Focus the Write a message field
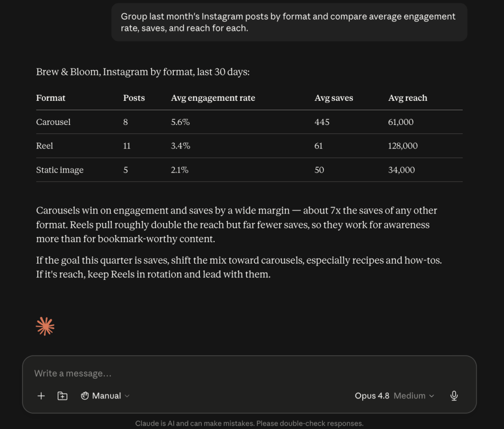 (x=249, y=373)
